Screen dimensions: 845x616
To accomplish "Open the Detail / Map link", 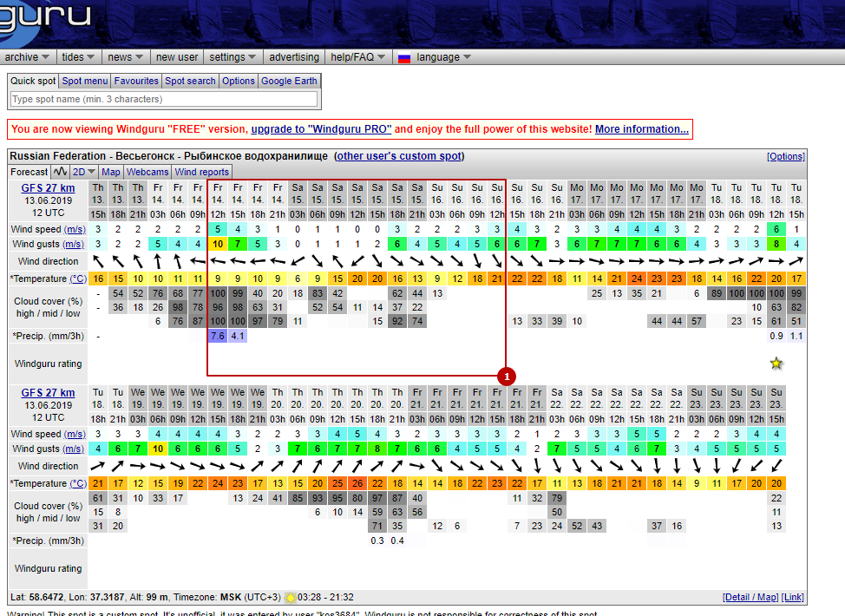I will [750, 598].
